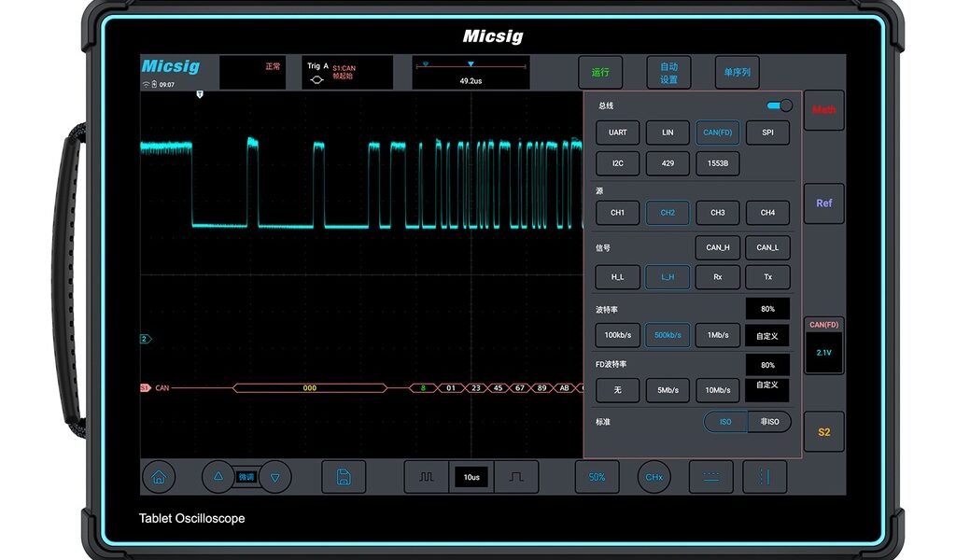Image resolution: width=956 pixels, height=560 pixels.
Task: Tap the 50% trigger level button
Action: [x=597, y=477]
